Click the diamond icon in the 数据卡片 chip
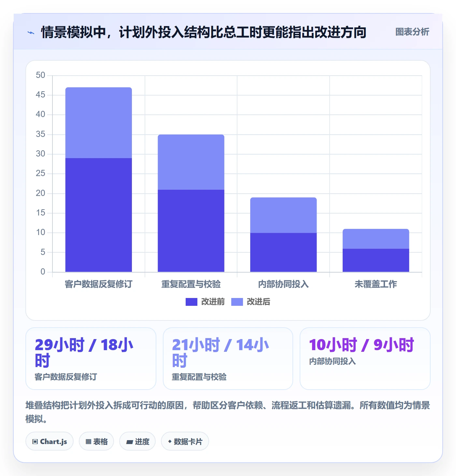Viewport: 456px width, 476px height. tap(170, 441)
